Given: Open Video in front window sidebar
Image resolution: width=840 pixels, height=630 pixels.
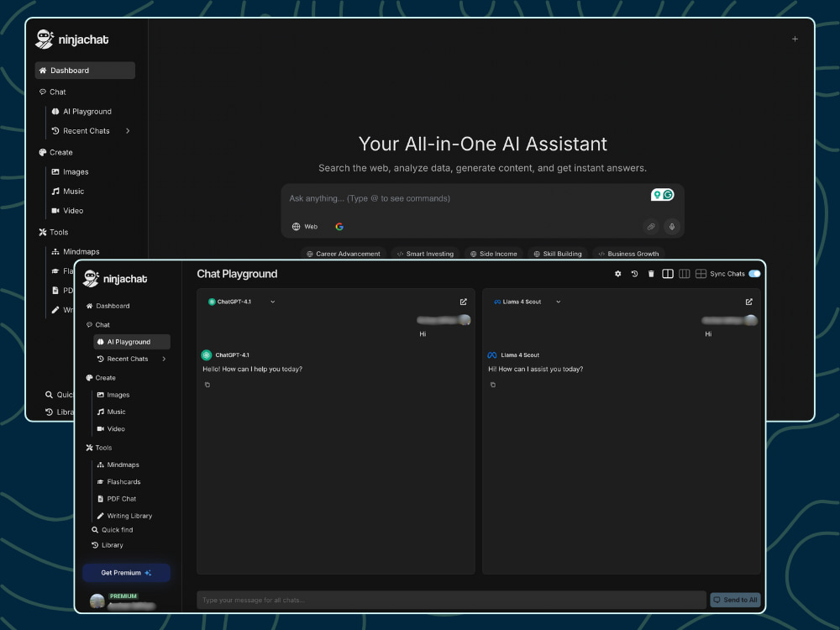Looking at the screenshot, I should (x=110, y=429).
